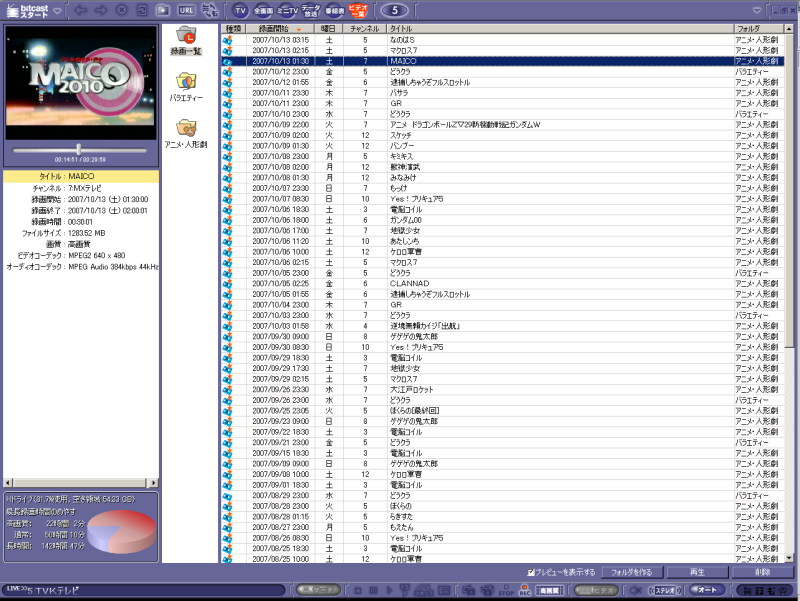Switch to TV mode
Viewport: 800px width, 601px height.
240,10
